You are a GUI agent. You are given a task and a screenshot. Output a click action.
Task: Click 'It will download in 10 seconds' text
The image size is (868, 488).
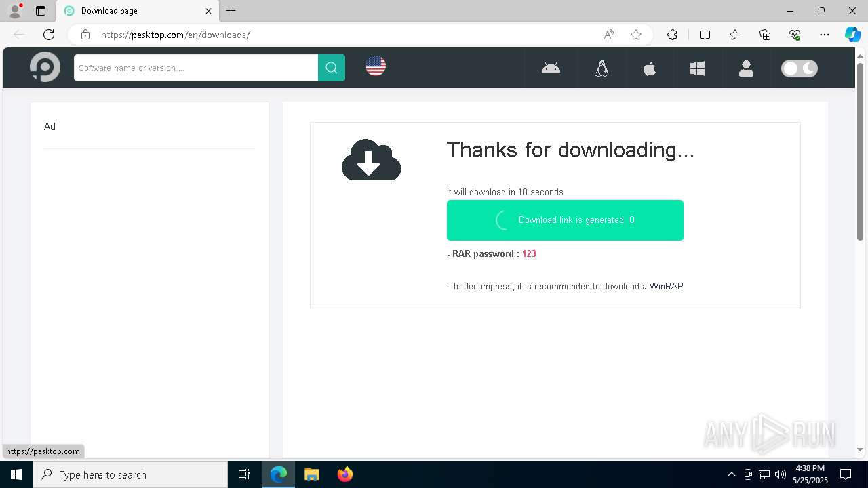click(x=505, y=192)
